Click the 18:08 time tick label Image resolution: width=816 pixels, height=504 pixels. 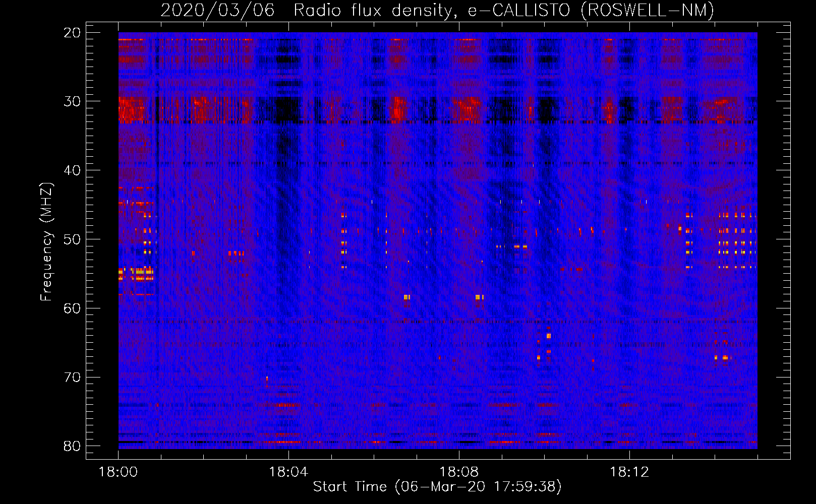pos(459,472)
